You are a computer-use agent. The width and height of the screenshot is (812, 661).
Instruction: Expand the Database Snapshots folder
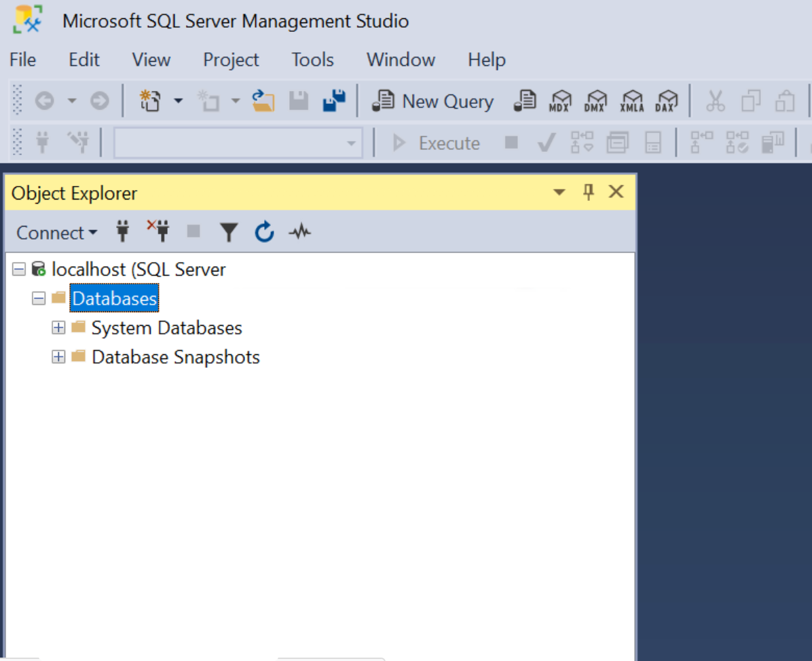tap(58, 357)
